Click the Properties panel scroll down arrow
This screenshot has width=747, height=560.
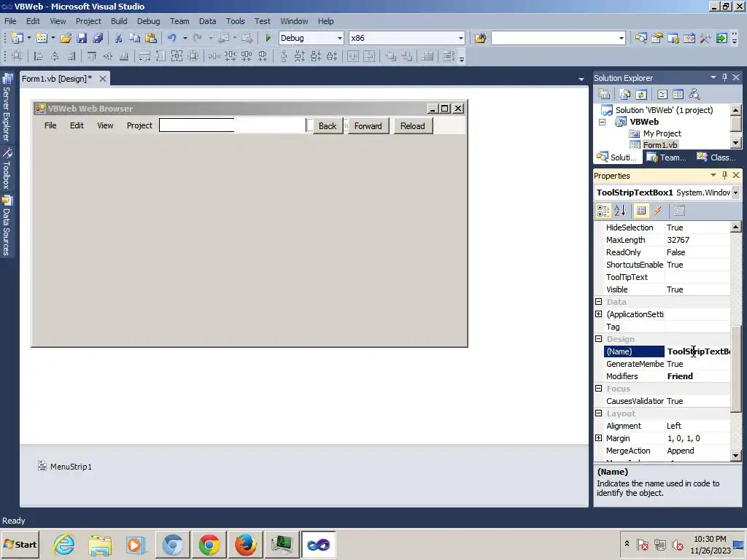(735, 456)
